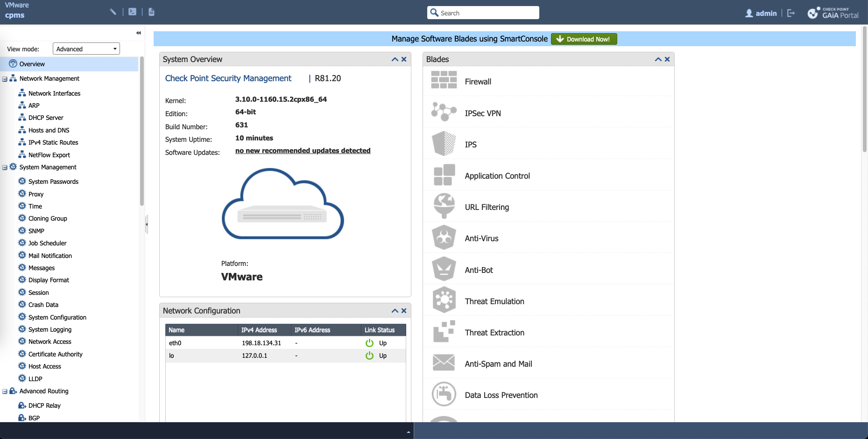Open the scratch pad document icon

[x=151, y=12]
